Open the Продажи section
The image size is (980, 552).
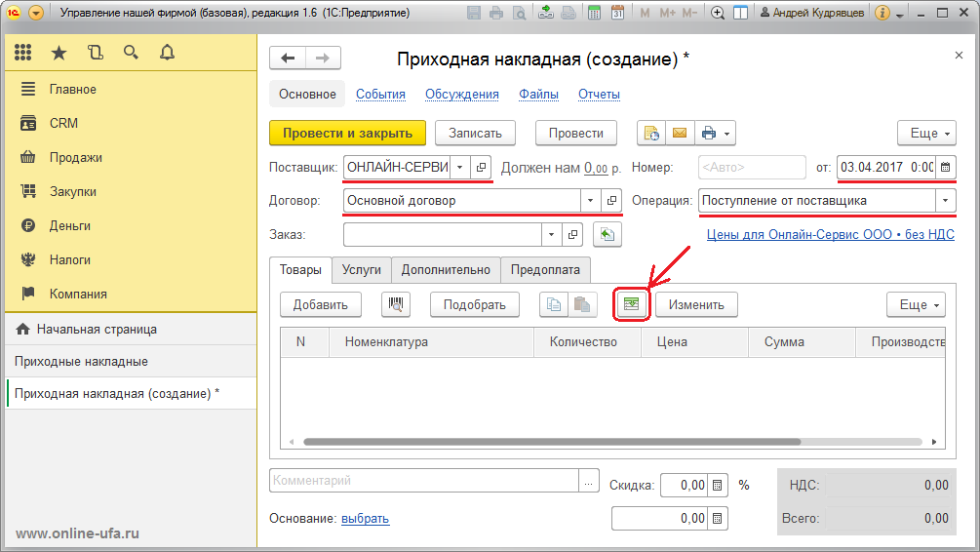tap(76, 158)
